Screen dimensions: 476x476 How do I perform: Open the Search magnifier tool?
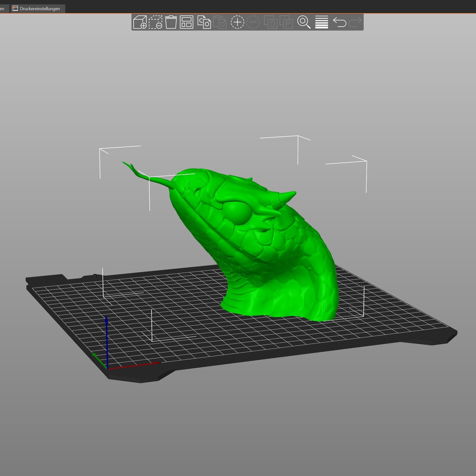[x=304, y=22]
